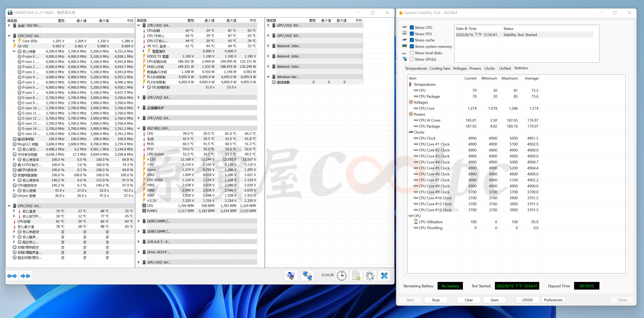Expand the OC倍頻限制 row

click(x=144, y=87)
